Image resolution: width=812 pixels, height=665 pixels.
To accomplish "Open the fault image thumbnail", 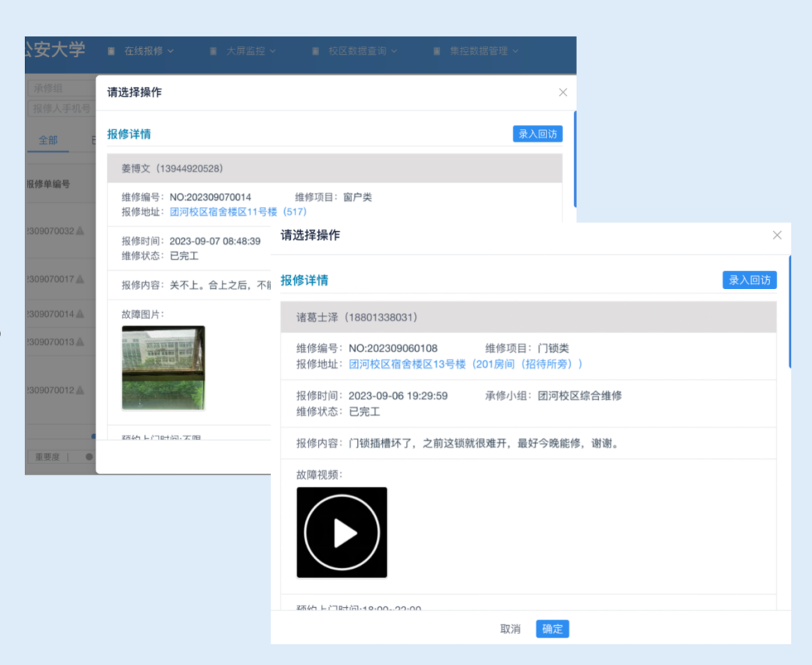I will tap(163, 368).
